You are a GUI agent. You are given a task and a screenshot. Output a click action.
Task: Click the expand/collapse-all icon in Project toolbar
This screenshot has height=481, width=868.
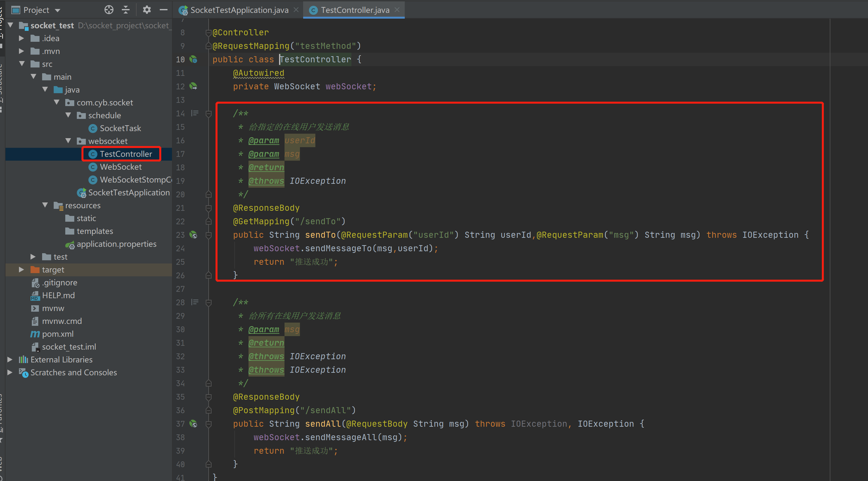point(125,9)
